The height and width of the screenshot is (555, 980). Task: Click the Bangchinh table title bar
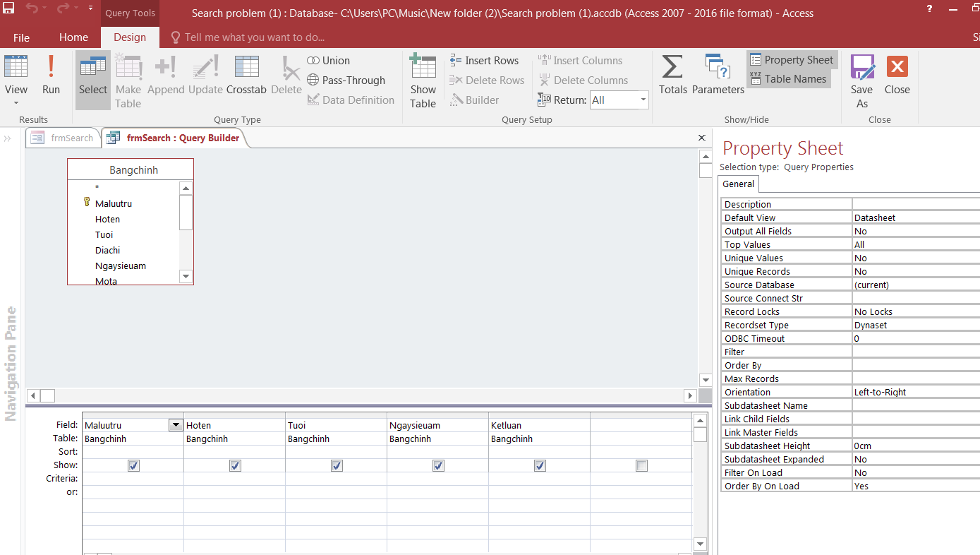click(x=131, y=169)
